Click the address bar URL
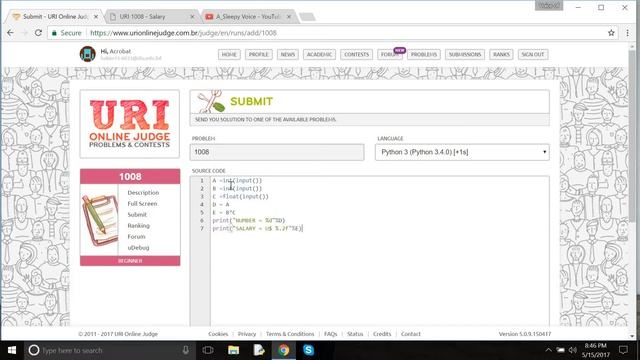Image resolution: width=640 pixels, height=360 pixels. [x=183, y=33]
